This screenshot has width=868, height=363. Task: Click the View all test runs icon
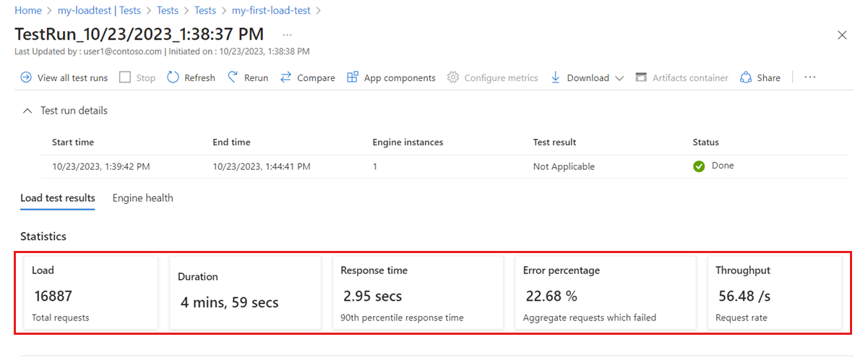(x=26, y=77)
